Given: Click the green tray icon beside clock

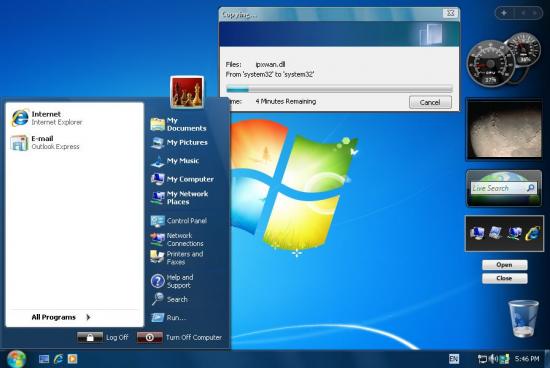Looking at the screenshot, I should click(x=504, y=359).
